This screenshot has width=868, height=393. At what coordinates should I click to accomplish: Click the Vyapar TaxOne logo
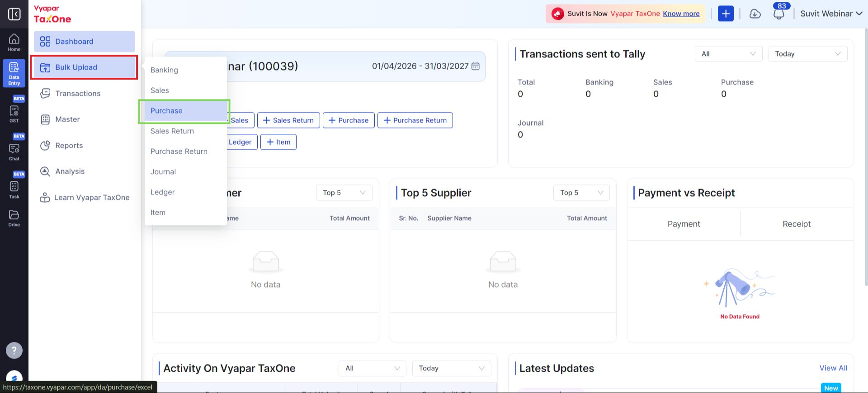tap(52, 14)
